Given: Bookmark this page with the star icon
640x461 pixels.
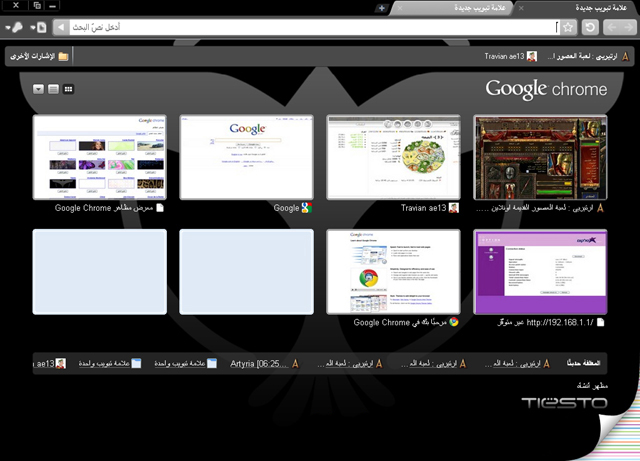Looking at the screenshot, I should click(x=568, y=27).
